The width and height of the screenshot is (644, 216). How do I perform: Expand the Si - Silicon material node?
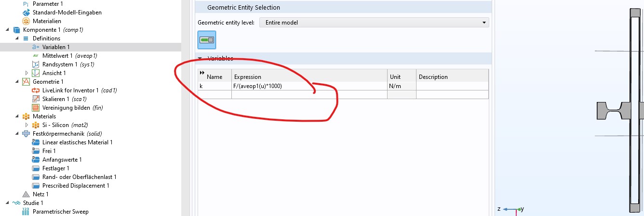[x=27, y=125]
